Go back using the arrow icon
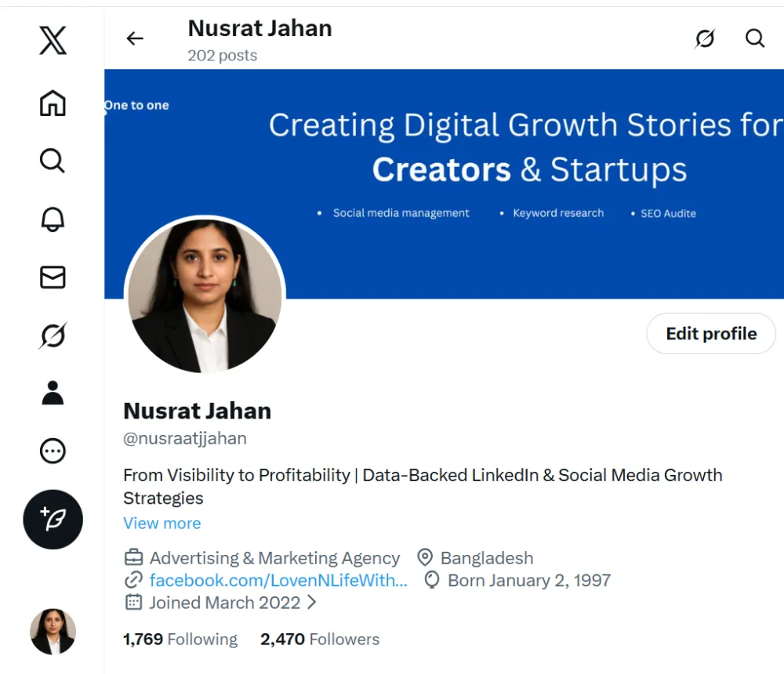This screenshot has width=784, height=674. tap(134, 38)
